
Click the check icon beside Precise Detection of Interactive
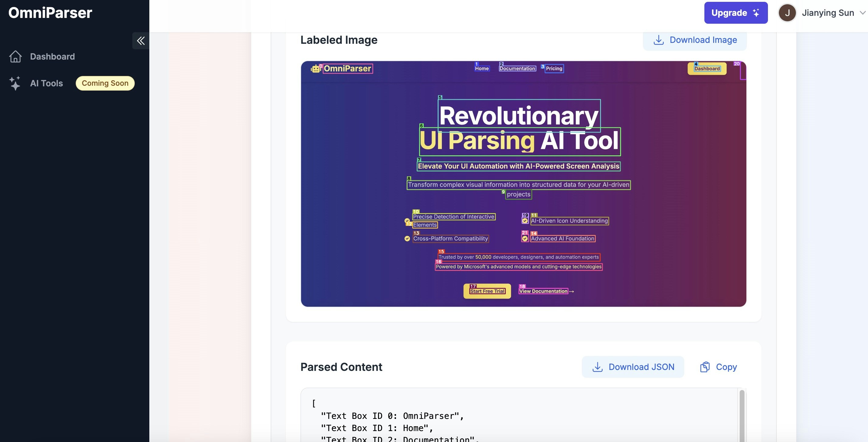pyautogui.click(x=407, y=221)
